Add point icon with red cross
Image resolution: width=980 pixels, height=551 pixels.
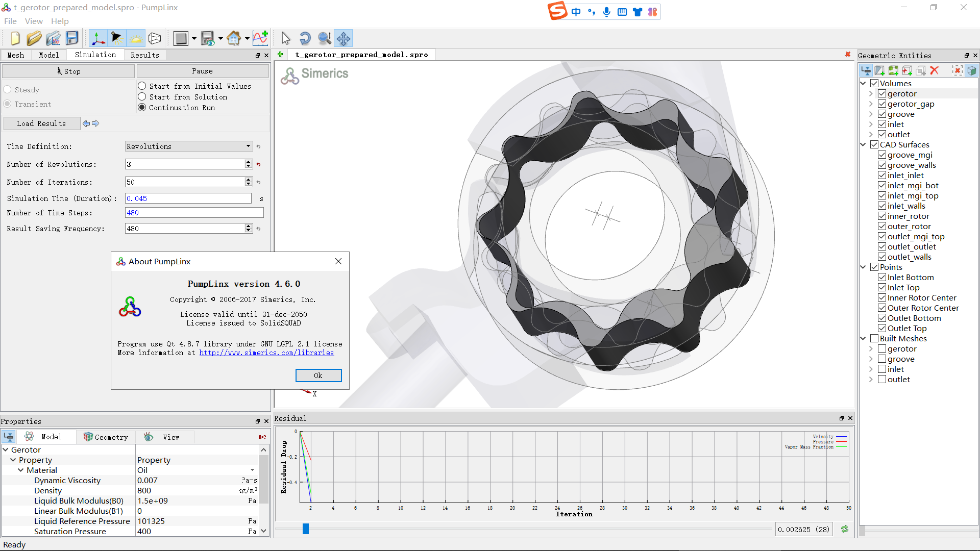(907, 70)
